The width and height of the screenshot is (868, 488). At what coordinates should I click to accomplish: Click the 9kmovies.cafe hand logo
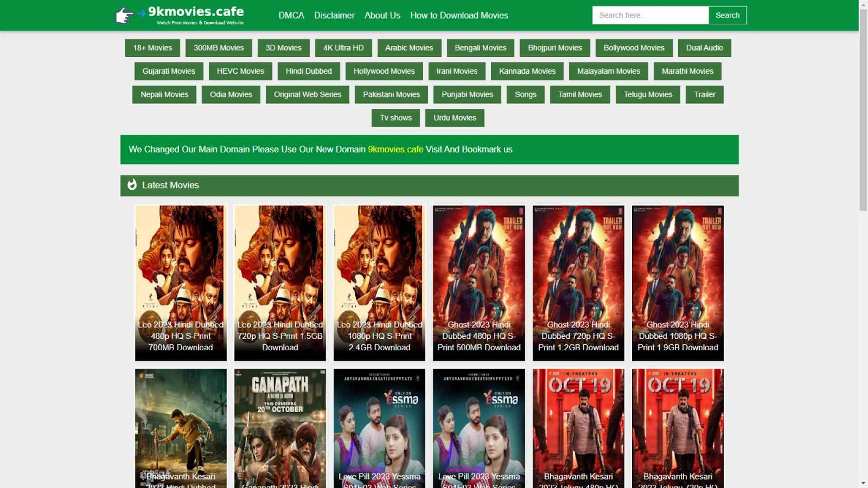tap(125, 15)
